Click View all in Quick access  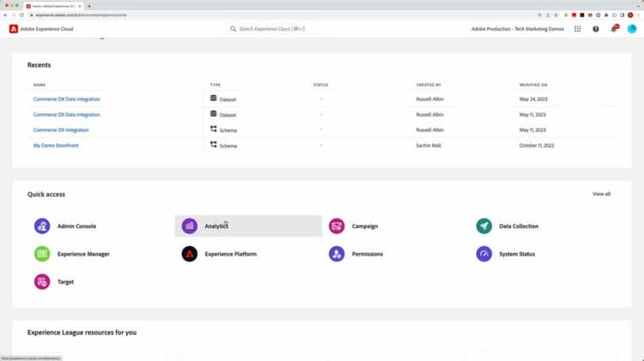pyautogui.click(x=601, y=194)
